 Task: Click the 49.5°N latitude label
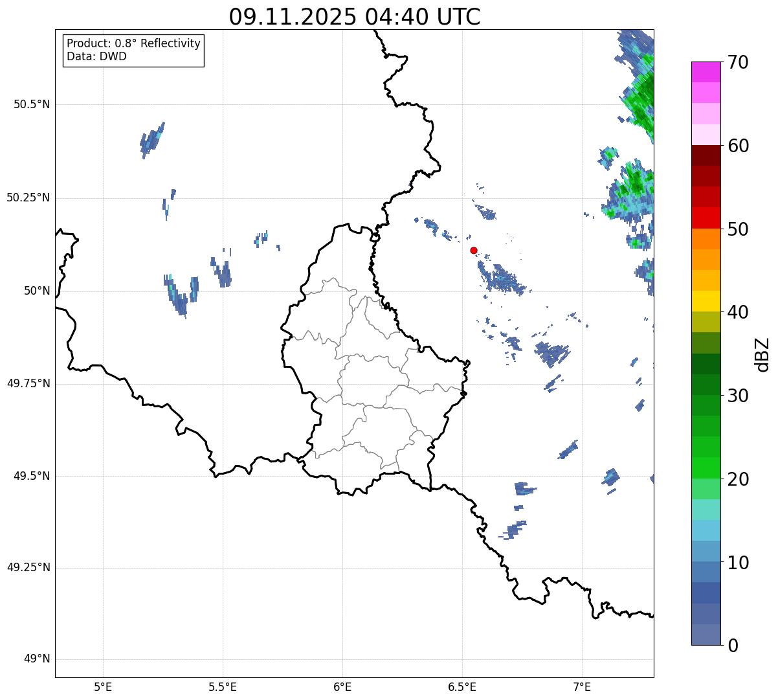(x=31, y=476)
